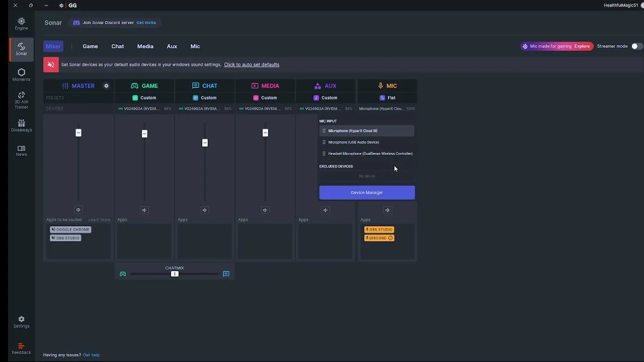644x362 pixels.
Task: Click OBS Studio tag under Master
Action: 65,238
